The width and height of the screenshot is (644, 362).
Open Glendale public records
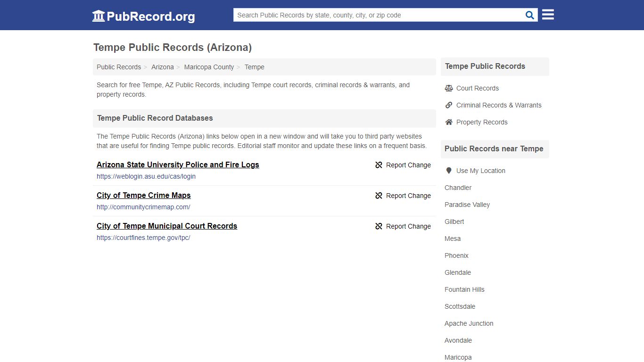click(458, 272)
